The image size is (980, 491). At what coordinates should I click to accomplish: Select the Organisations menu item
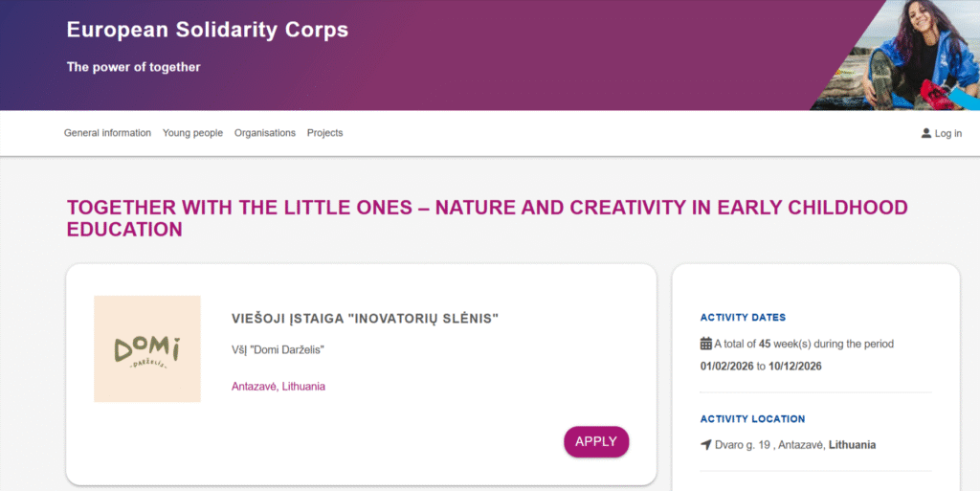point(265,133)
